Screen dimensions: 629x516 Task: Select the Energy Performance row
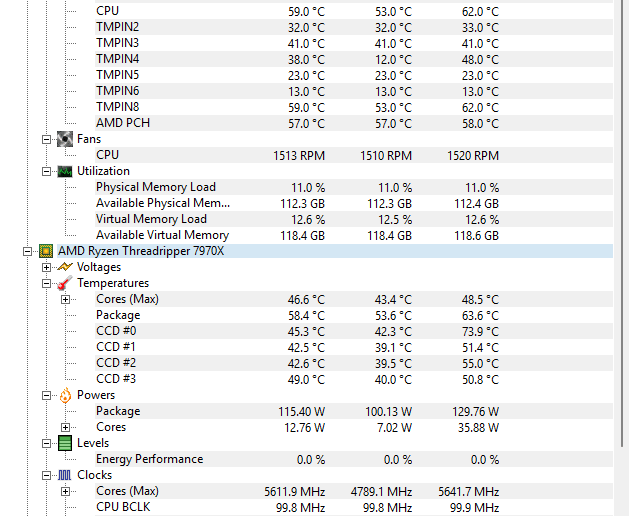(149, 459)
